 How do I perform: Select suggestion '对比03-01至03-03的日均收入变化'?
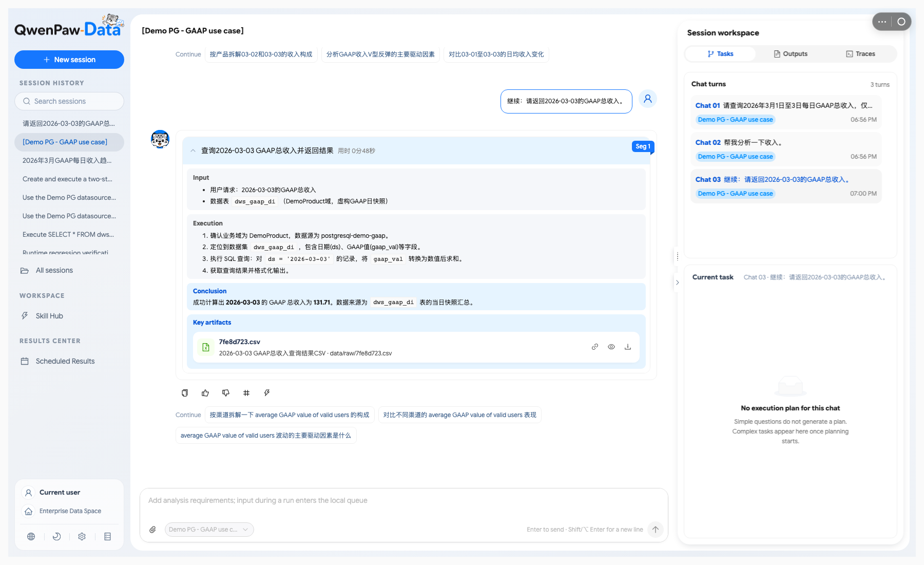pyautogui.click(x=496, y=54)
